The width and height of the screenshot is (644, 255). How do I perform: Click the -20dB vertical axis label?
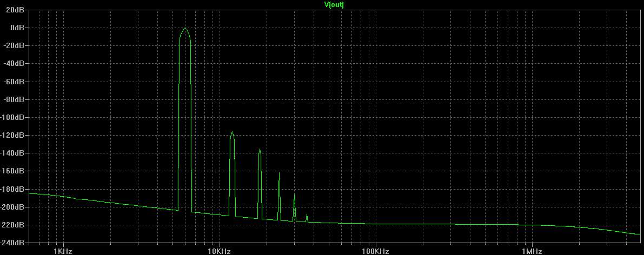[x=14, y=45]
